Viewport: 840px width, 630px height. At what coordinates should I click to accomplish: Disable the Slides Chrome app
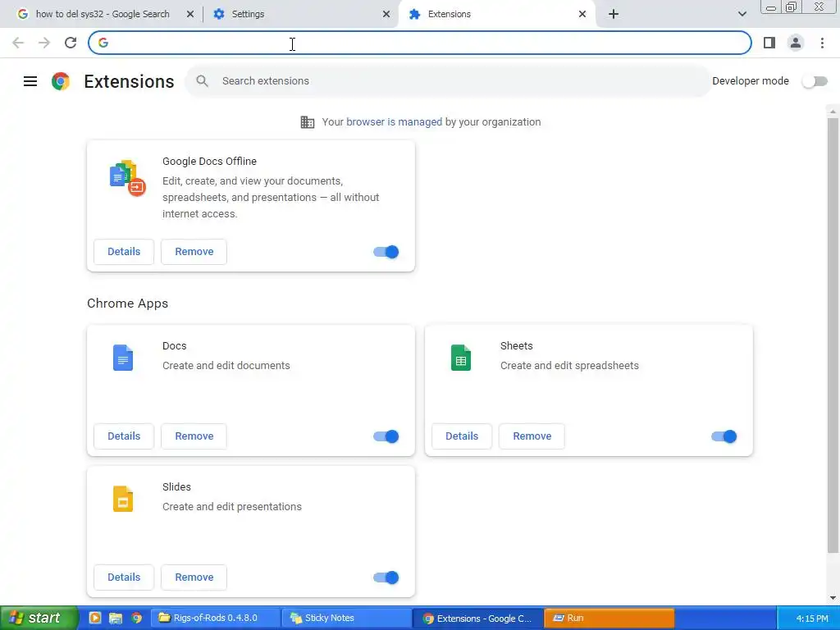(x=386, y=577)
